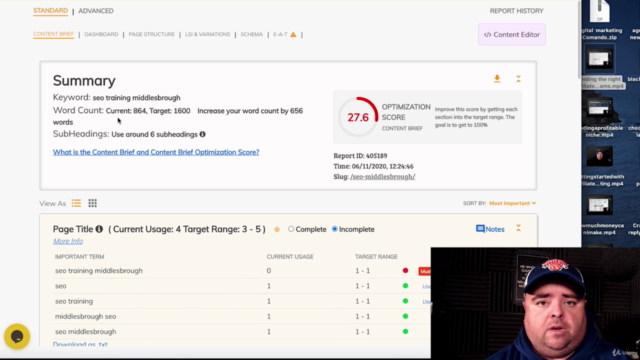Screen dimensions: 640x360
Task: Mark Page Title as Complete
Action: coord(291,229)
